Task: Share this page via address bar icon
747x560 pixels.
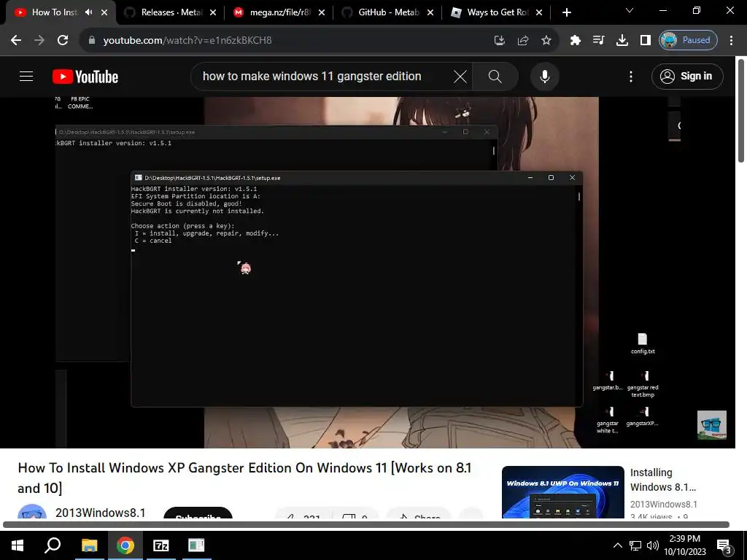Action: tap(523, 41)
